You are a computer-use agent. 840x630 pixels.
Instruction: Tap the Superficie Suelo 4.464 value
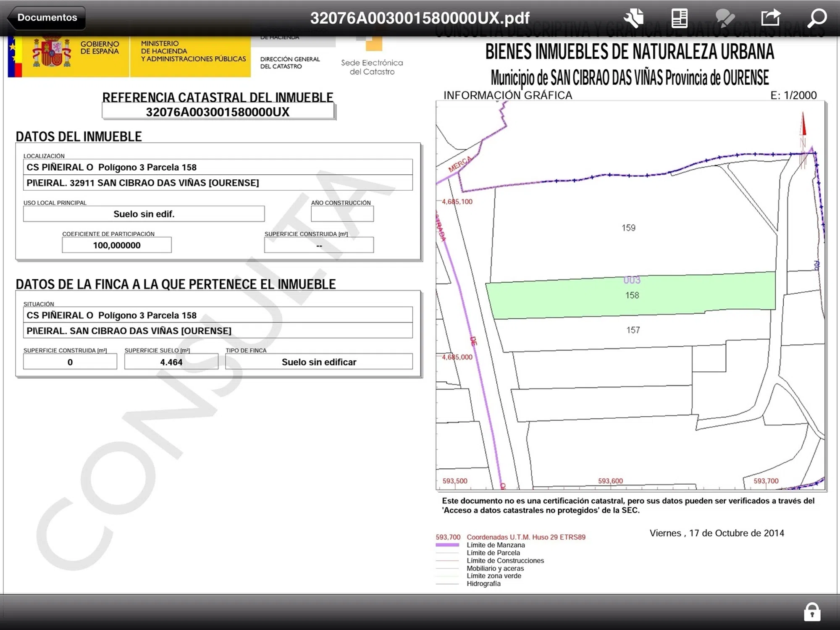click(x=171, y=362)
